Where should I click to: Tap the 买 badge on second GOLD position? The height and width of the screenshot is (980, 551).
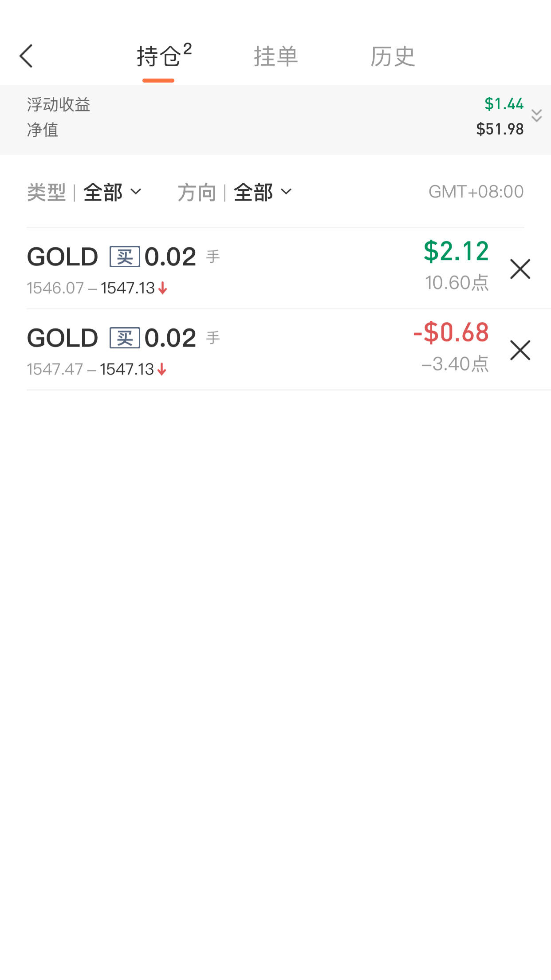pyautogui.click(x=125, y=338)
